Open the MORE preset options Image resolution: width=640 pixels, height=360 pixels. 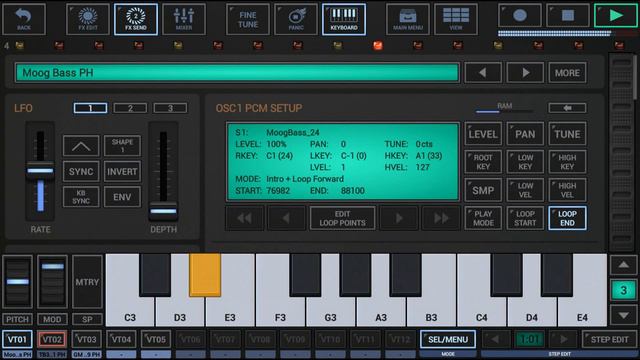(x=567, y=73)
